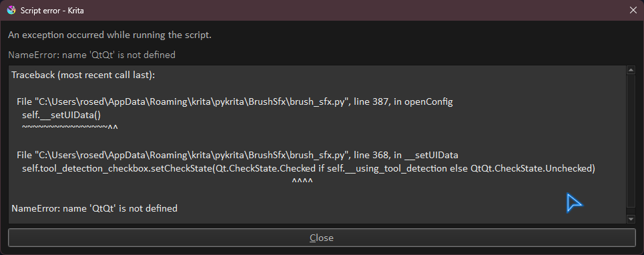Place the cursor on the 'Traceback (most recent call last)' line
The image size is (644, 255).
point(83,75)
